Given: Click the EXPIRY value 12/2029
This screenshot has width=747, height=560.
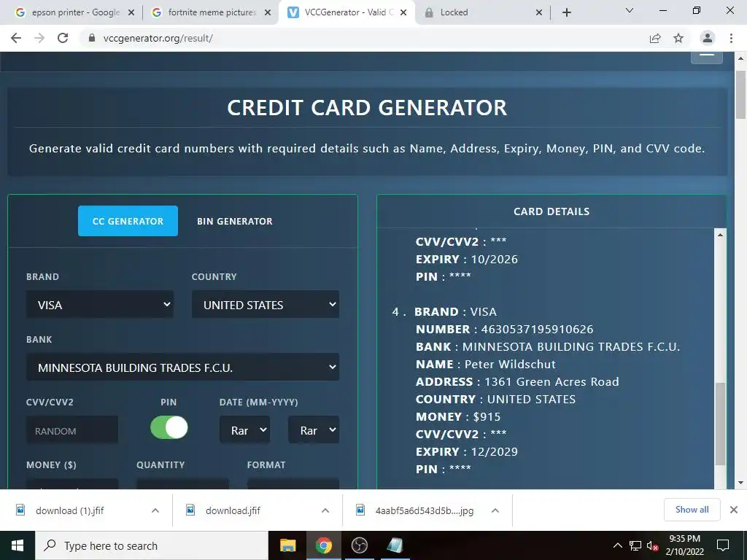Looking at the screenshot, I should tap(494, 451).
